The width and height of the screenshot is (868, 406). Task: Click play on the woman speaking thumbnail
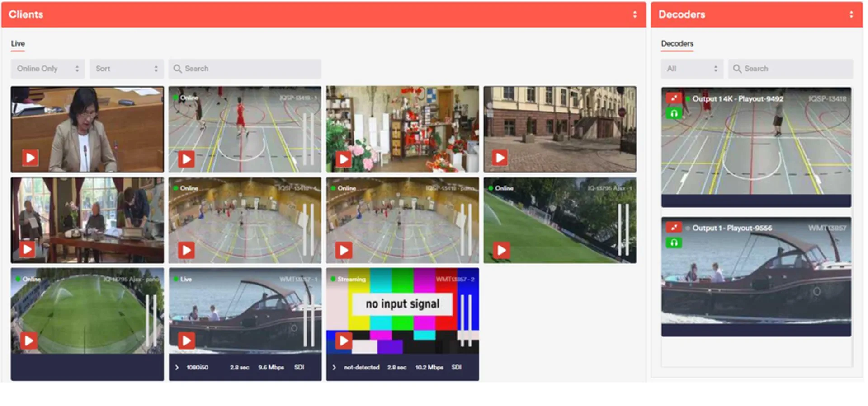pyautogui.click(x=30, y=158)
